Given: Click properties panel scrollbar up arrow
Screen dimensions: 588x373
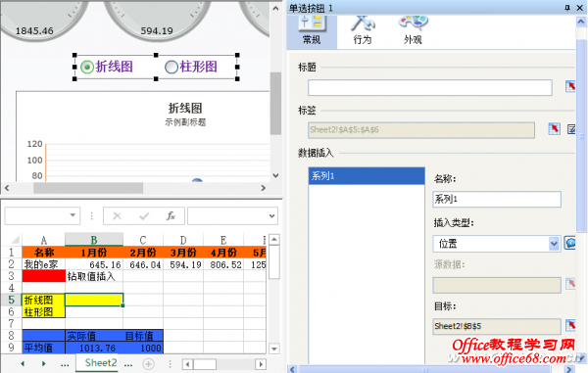Looking at the screenshot, I should [581, 22].
